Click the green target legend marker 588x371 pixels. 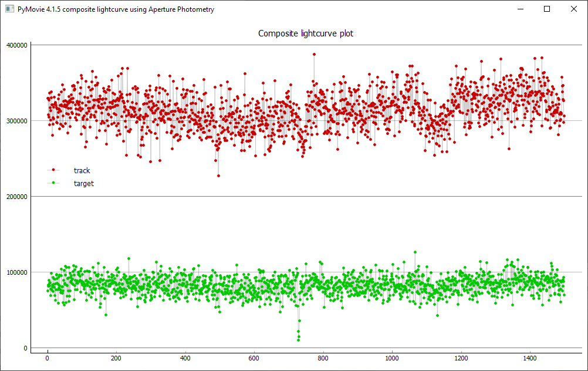click(53, 183)
